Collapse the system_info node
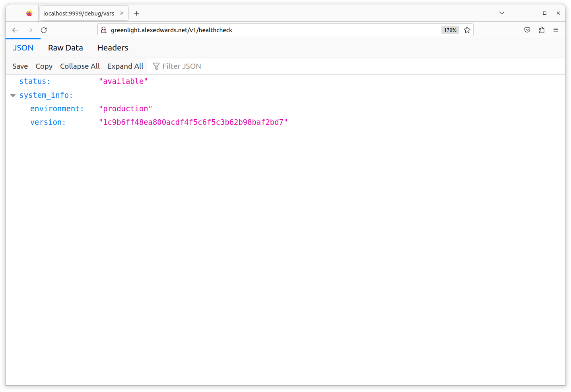571x392 pixels. coord(13,95)
